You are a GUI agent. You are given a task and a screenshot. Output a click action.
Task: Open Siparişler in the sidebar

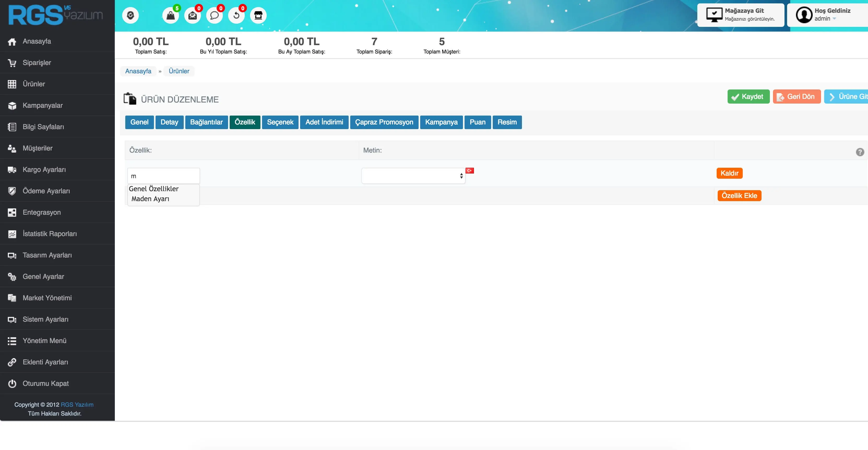(x=37, y=63)
